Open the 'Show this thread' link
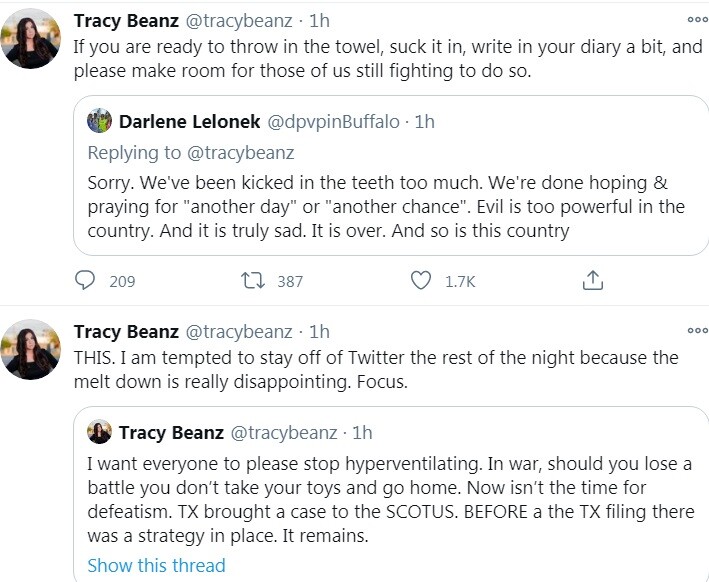Image resolution: width=709 pixels, height=582 pixels. pos(156,565)
